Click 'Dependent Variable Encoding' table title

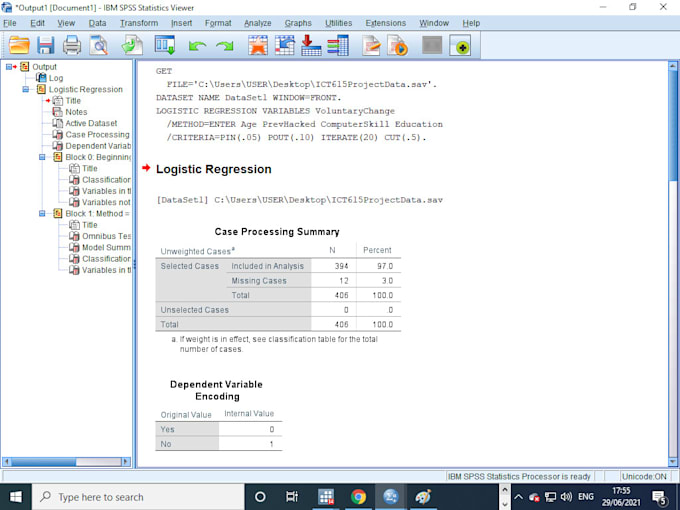216,390
